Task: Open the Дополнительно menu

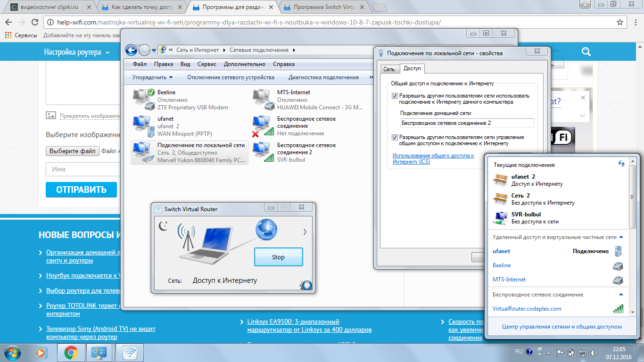Action: click(x=245, y=64)
